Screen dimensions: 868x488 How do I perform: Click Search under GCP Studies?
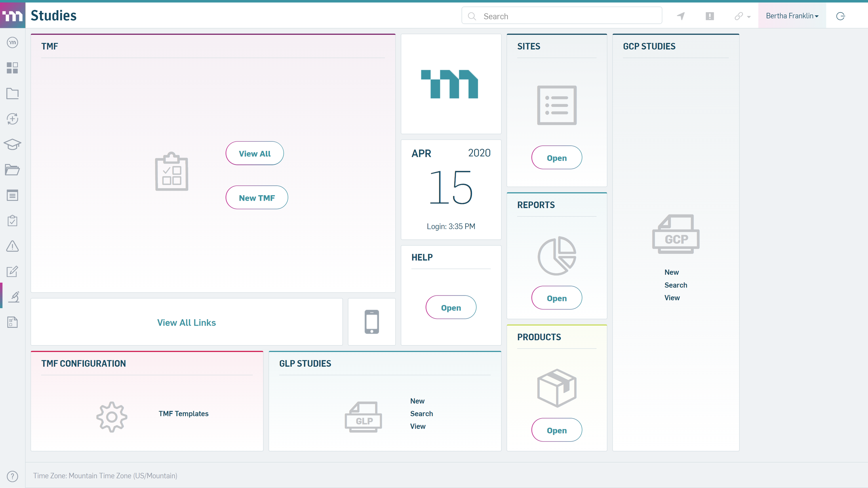click(x=675, y=285)
